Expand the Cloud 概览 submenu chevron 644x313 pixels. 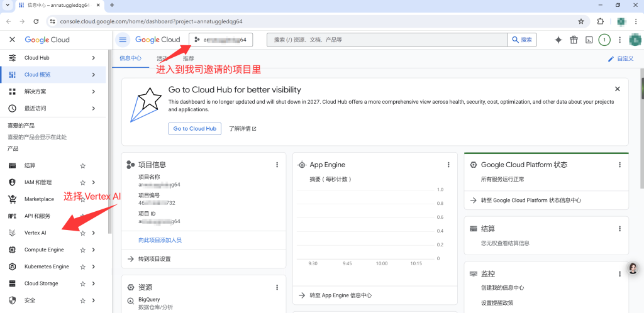coord(94,75)
